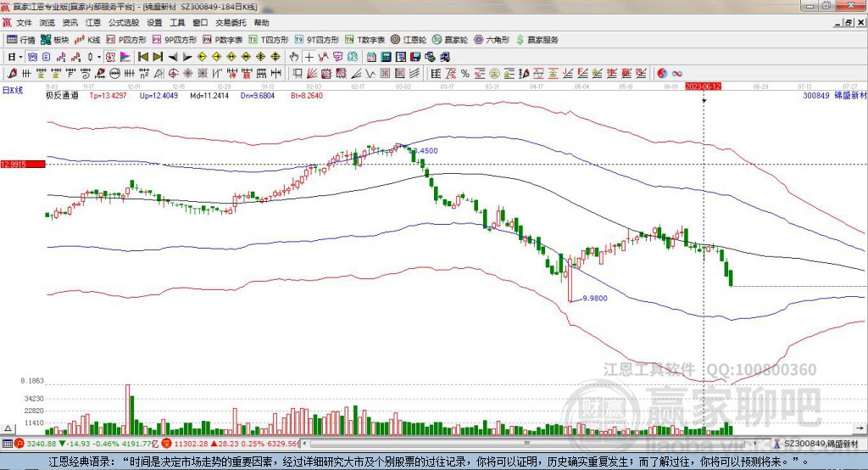Image resolution: width=868 pixels, height=470 pixels.
Task: Open the P数字表 tool
Action: click(223, 40)
